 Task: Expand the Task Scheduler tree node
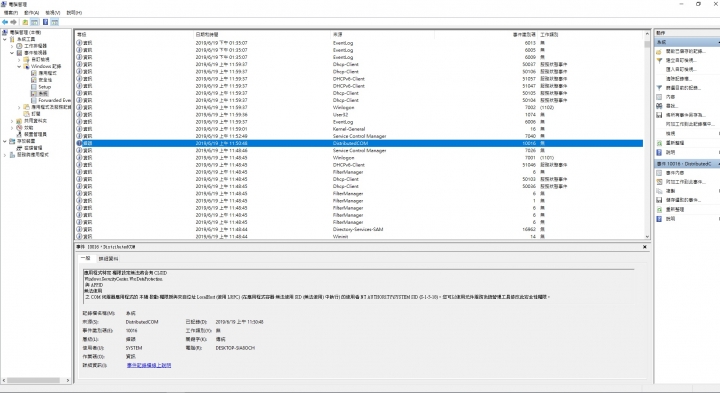[12, 46]
